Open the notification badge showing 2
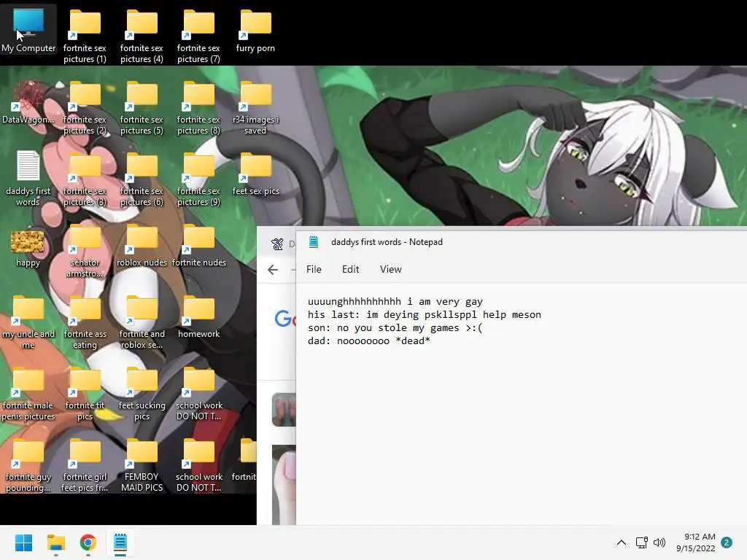The width and height of the screenshot is (747, 560). tap(727, 542)
